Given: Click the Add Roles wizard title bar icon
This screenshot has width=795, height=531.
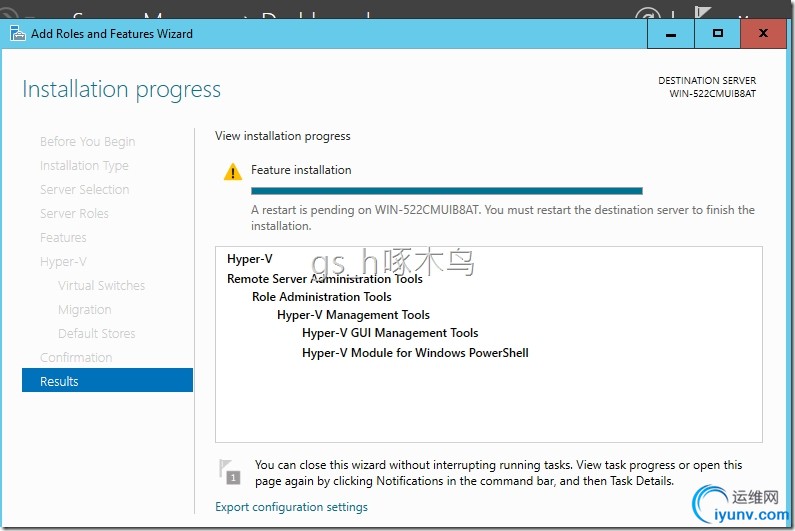Looking at the screenshot, I should (x=17, y=33).
